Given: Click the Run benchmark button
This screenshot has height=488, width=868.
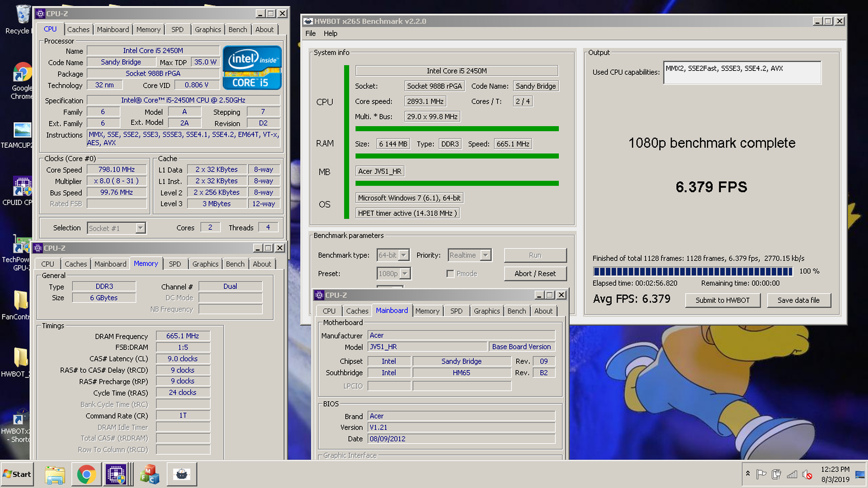Looking at the screenshot, I should tap(535, 255).
